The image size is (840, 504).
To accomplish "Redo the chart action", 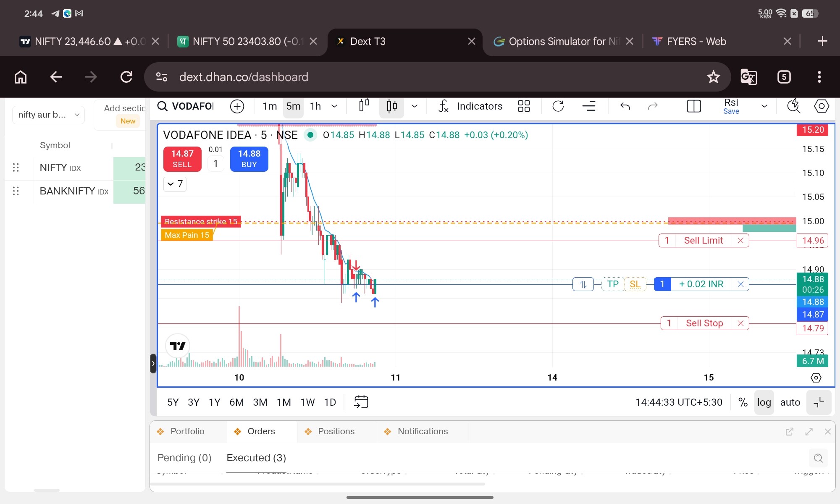I will click(653, 106).
